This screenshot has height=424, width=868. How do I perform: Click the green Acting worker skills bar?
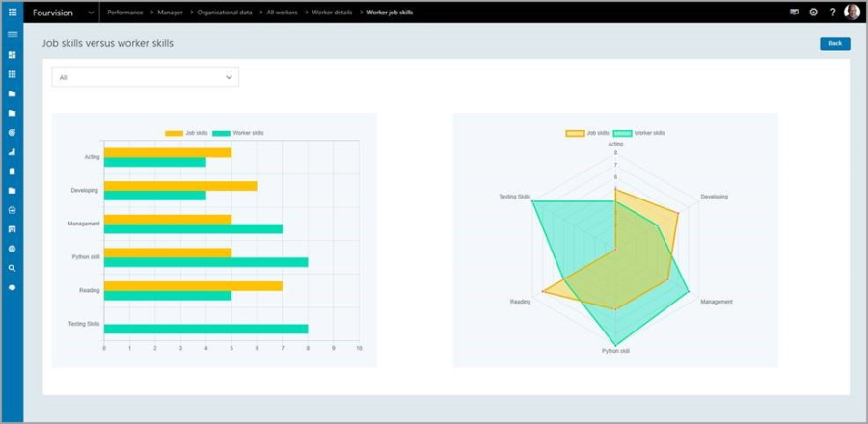point(155,162)
